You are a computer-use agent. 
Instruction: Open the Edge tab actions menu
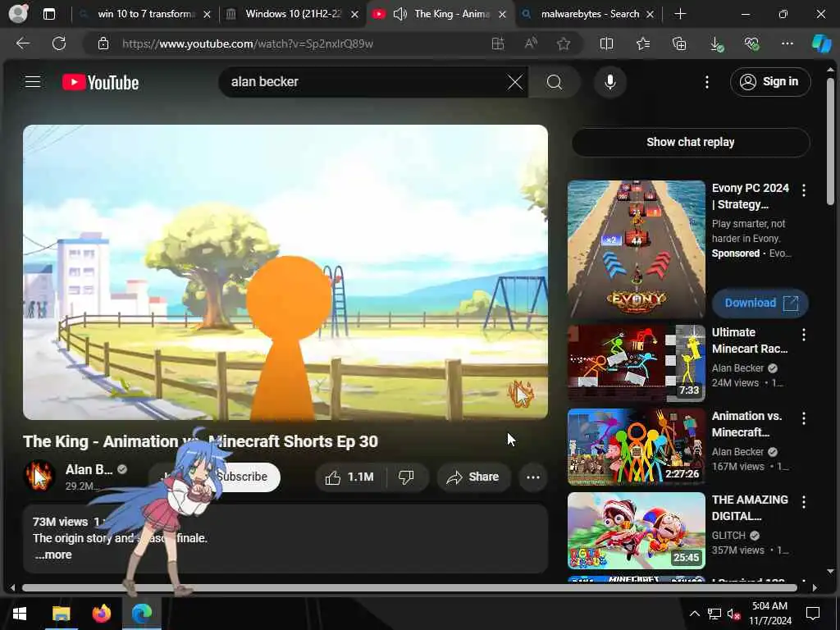coord(48,14)
